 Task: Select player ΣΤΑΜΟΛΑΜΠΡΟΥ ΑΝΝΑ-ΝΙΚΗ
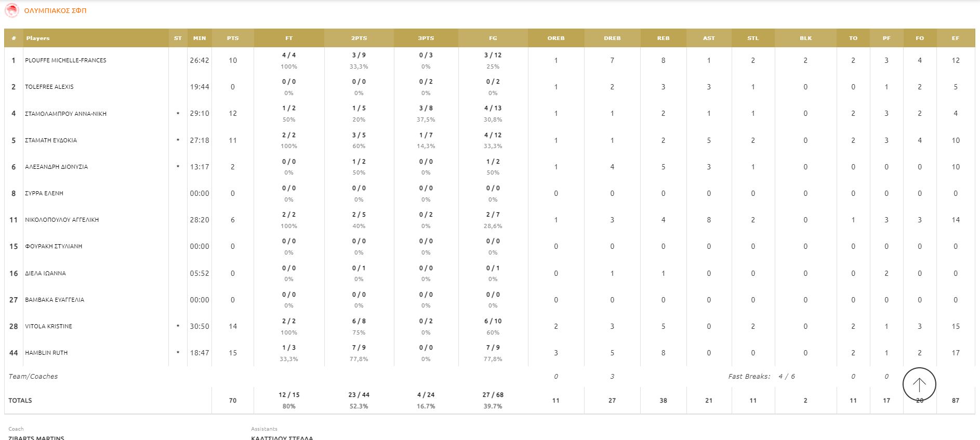[65, 114]
